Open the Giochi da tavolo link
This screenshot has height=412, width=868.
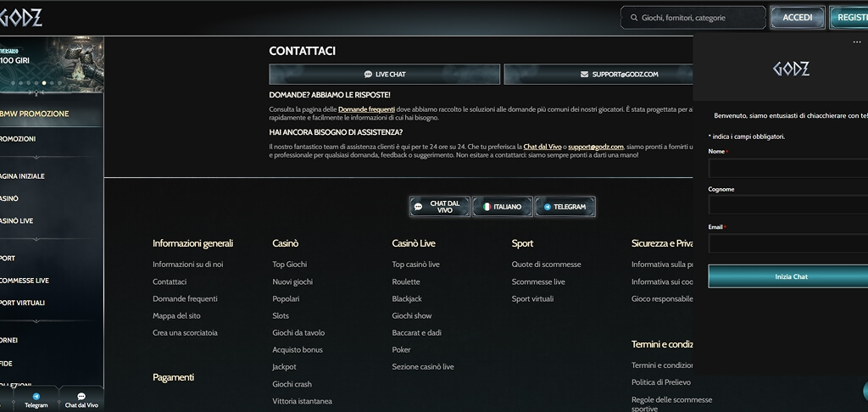pos(298,333)
